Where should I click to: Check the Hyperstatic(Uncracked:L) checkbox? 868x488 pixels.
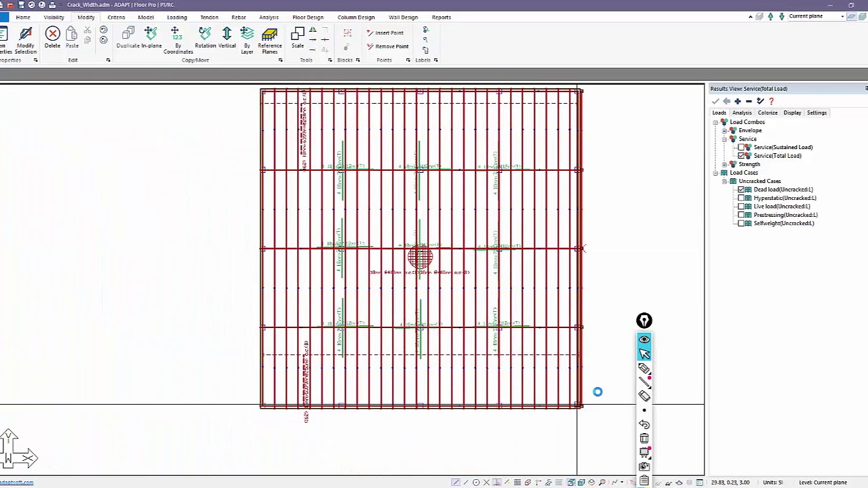(741, 198)
